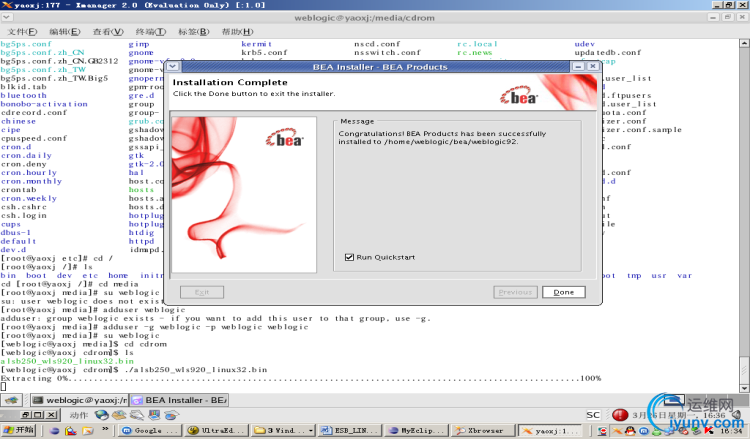
Task: Click alsb250_wls920_linux32.bin filename in terminal
Action: [x=67, y=361]
